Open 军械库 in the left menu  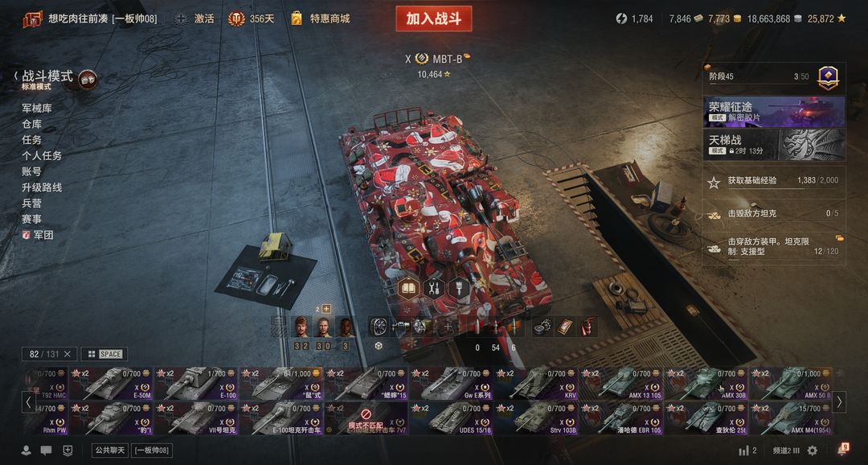coord(36,109)
